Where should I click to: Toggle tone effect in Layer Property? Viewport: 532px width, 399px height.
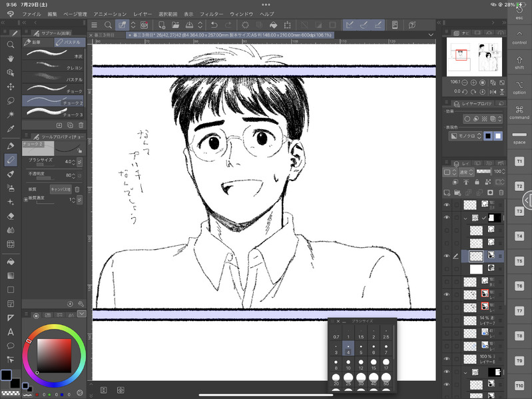(485, 119)
